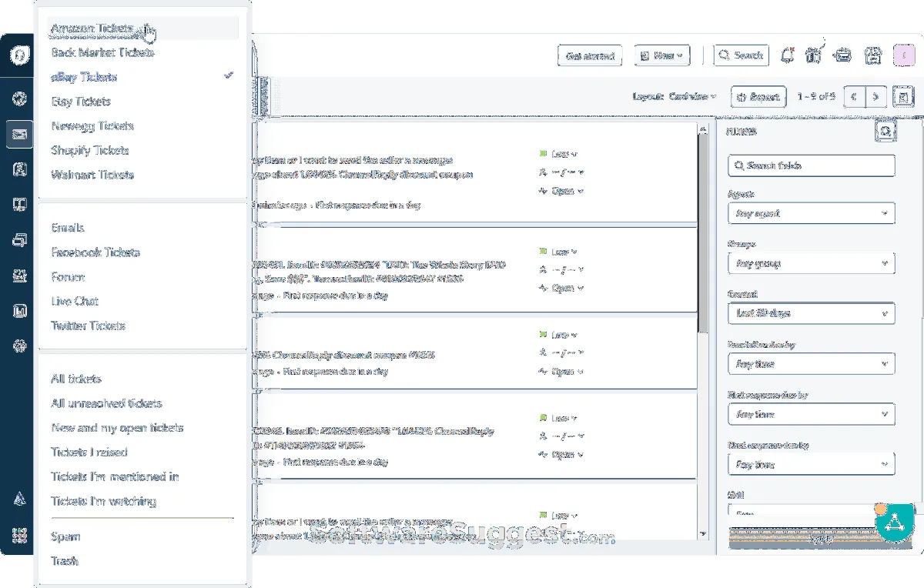Open priority Low dropdown on second ticket
This screenshot has width=924, height=588.
click(x=559, y=252)
